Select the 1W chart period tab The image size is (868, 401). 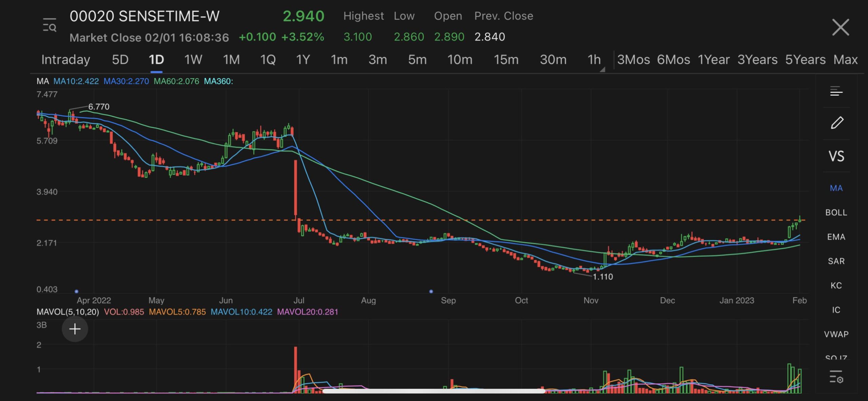[x=193, y=60]
